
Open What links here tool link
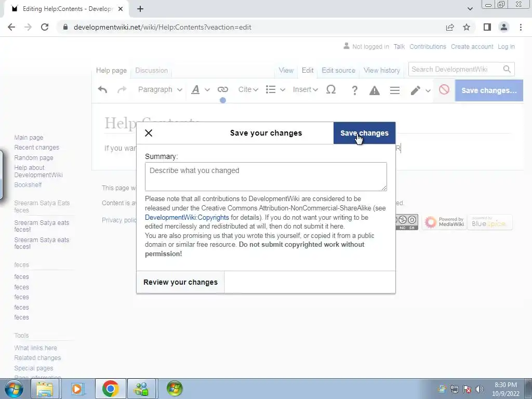[36, 348]
